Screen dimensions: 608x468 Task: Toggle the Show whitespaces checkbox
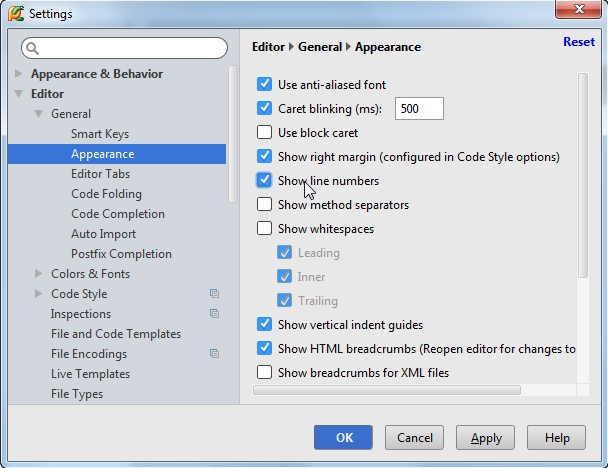coord(265,229)
